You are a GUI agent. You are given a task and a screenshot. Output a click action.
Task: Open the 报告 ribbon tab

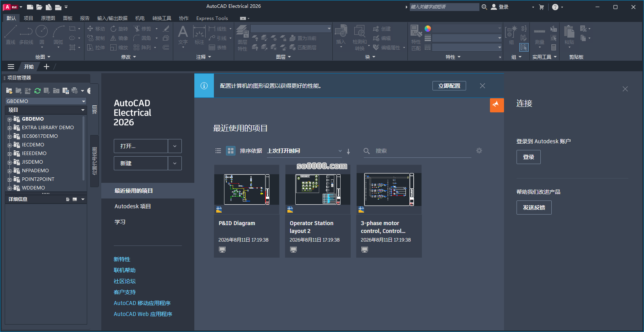click(85, 18)
